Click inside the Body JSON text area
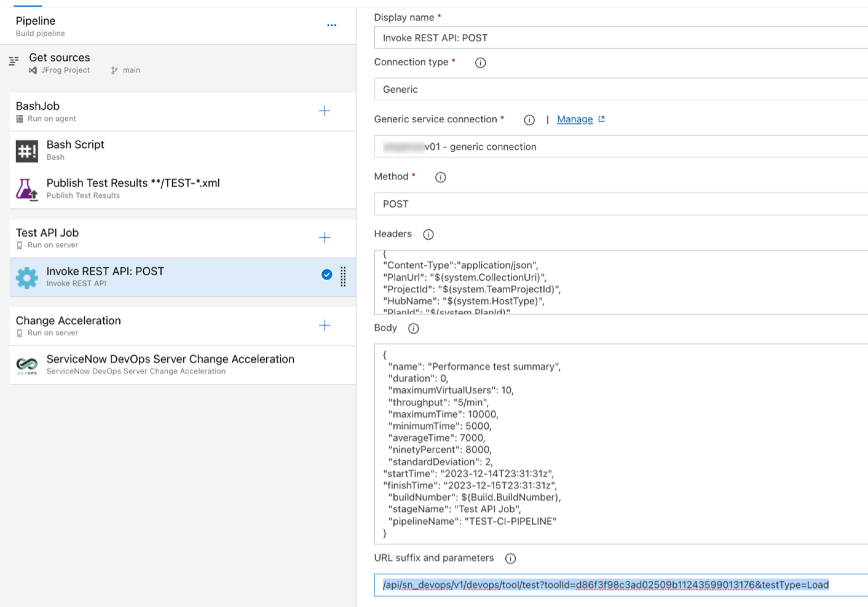The image size is (868, 607). coord(621,444)
